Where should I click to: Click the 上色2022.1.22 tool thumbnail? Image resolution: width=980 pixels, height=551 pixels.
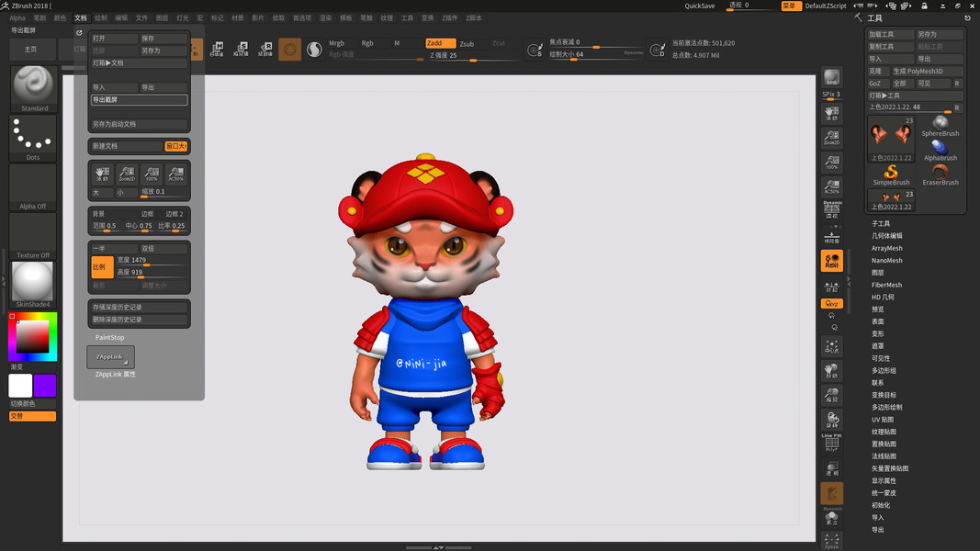(891, 138)
